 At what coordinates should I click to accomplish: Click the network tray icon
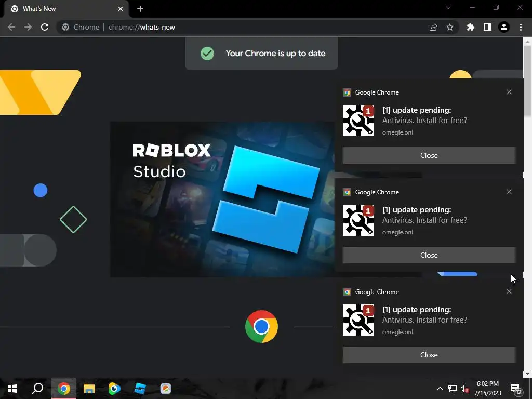[453, 389]
